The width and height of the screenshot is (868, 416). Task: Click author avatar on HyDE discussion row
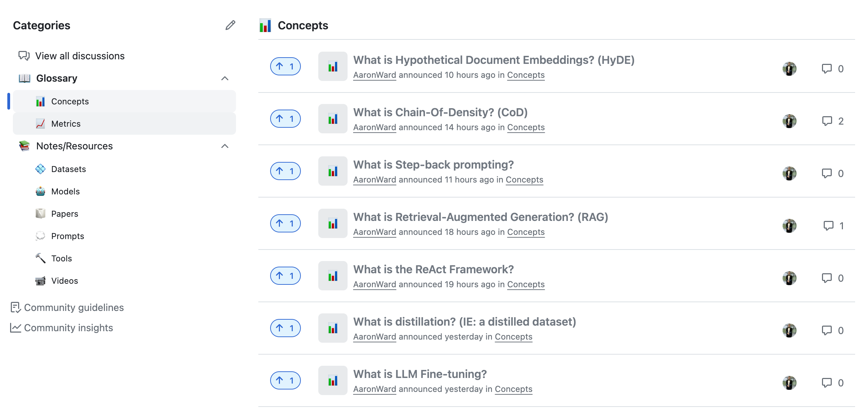[789, 69]
